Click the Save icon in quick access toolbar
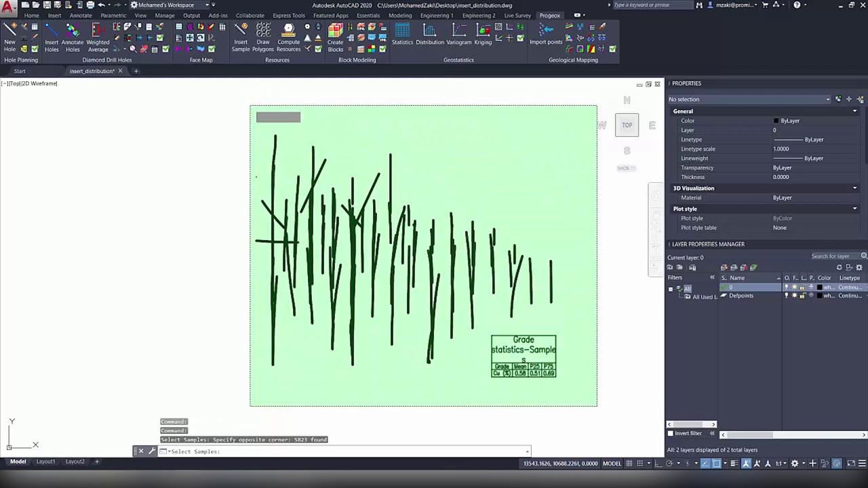 click(x=47, y=5)
